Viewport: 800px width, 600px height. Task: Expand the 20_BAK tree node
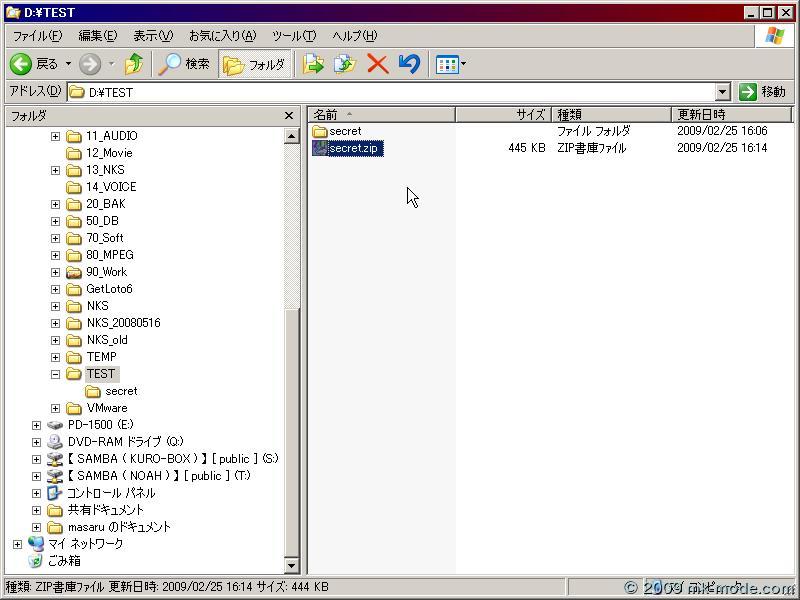coord(56,204)
